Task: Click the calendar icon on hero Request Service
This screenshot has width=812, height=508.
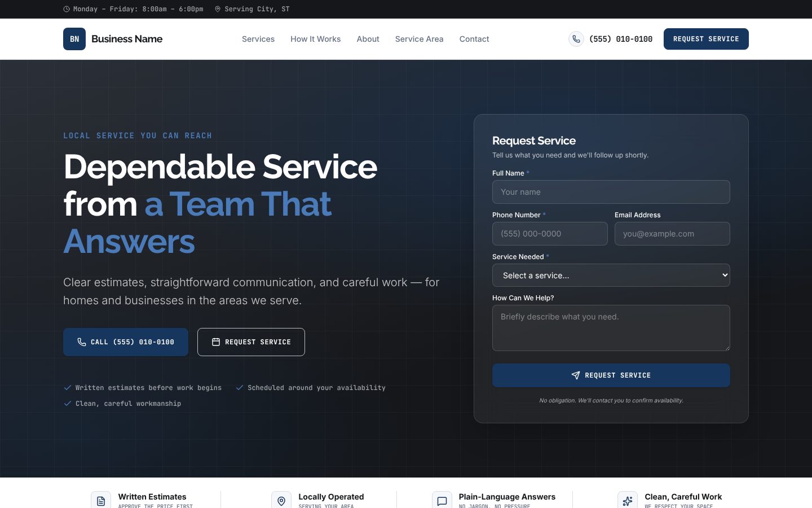Action: 215,342
